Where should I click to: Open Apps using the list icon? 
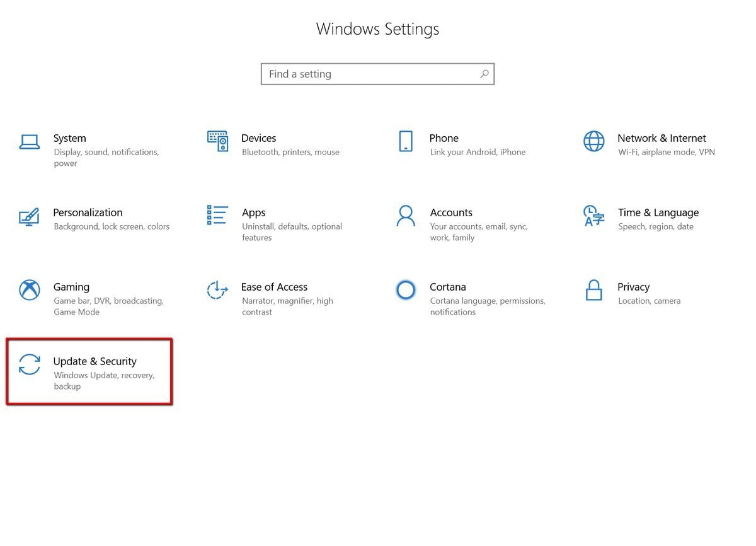point(217,216)
